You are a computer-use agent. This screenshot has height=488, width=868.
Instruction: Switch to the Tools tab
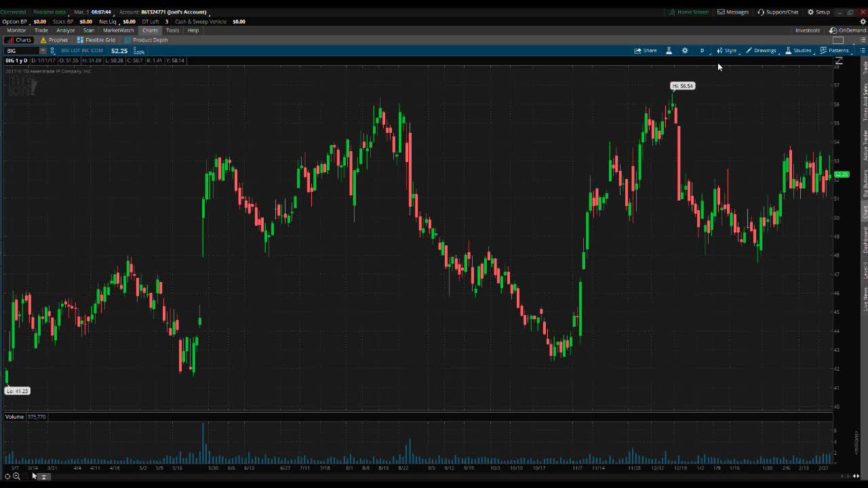point(173,30)
